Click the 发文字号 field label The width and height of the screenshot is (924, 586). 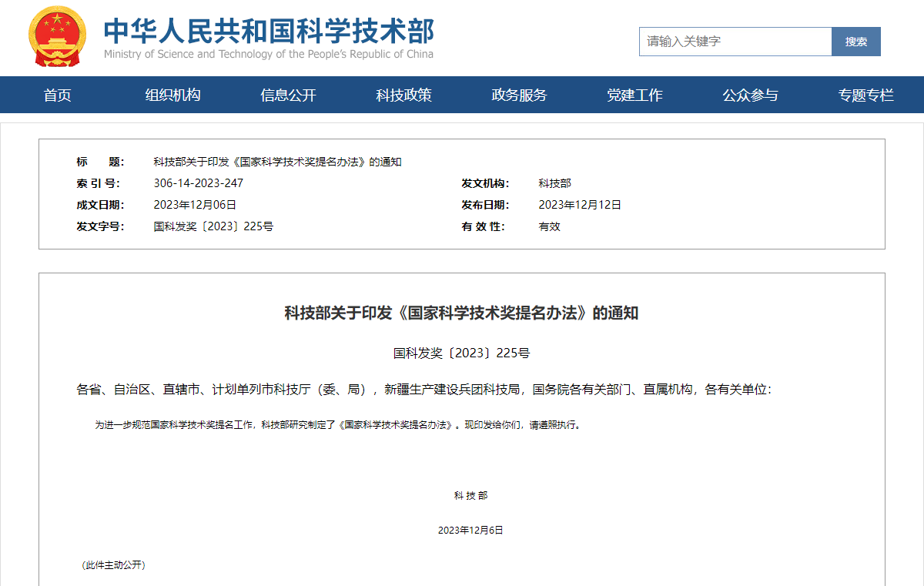pyautogui.click(x=100, y=226)
